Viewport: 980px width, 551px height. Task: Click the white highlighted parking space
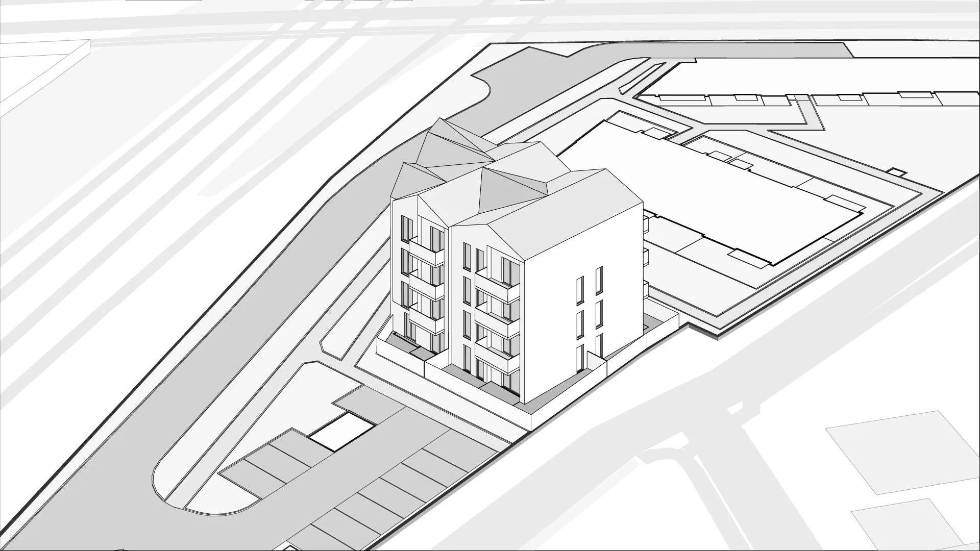[x=342, y=431]
